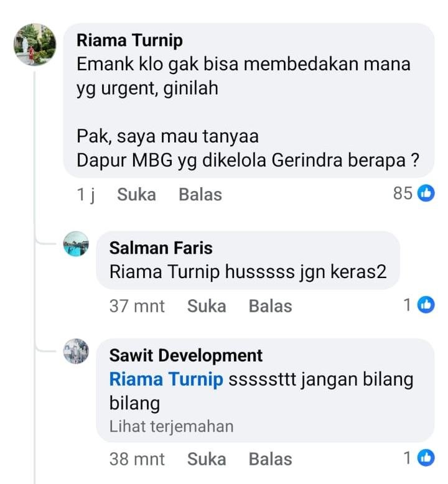The width and height of the screenshot is (448, 484).
Task: Click the 37 mnt timestamp
Action: coord(137,306)
